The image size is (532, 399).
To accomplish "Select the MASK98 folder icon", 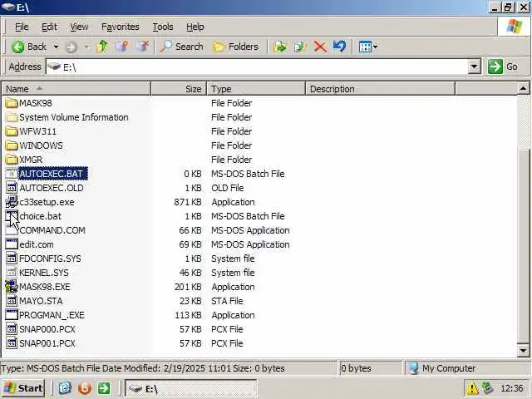I will (x=12, y=103).
